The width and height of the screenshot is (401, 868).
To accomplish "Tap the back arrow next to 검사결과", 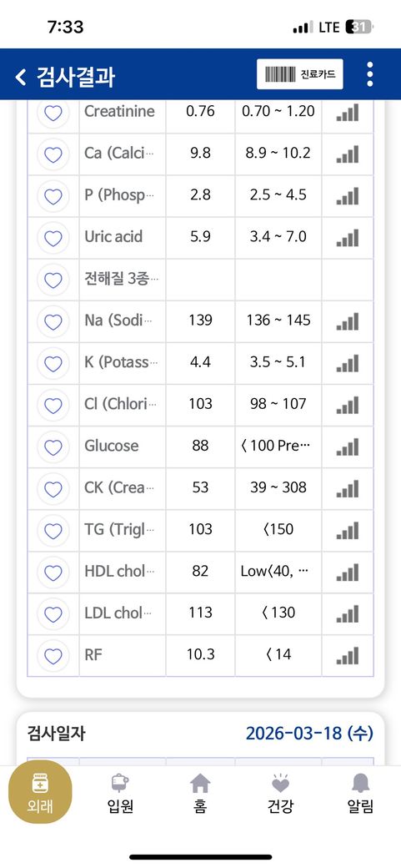I will (21, 77).
